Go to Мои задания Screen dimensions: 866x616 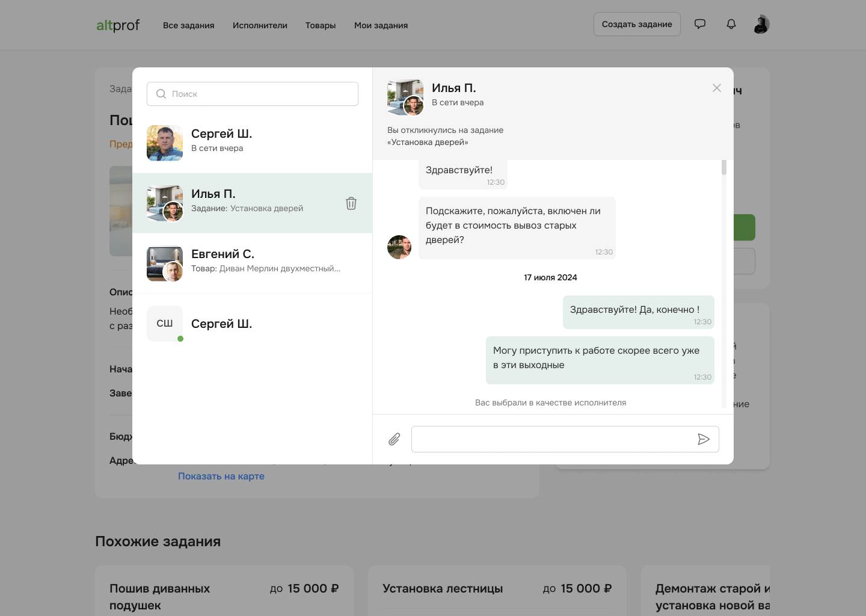point(381,25)
